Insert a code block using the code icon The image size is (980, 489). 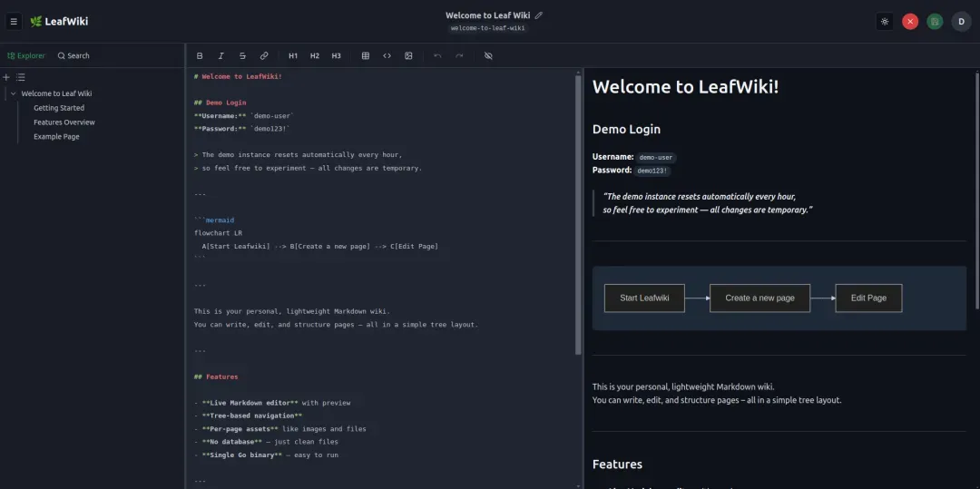point(387,55)
